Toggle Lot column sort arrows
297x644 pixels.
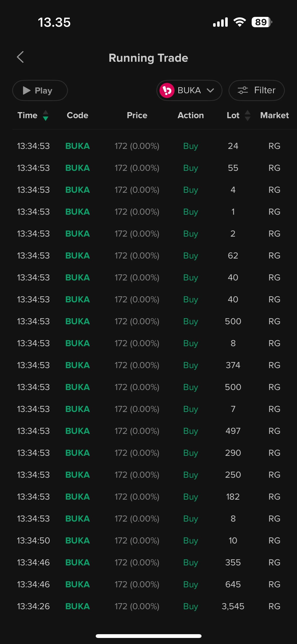point(248,115)
